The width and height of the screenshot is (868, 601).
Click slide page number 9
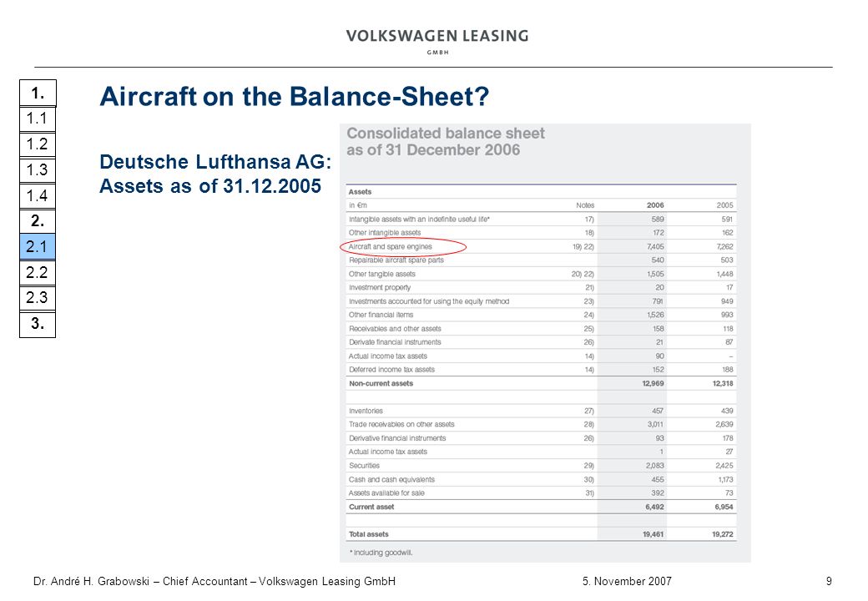[829, 582]
